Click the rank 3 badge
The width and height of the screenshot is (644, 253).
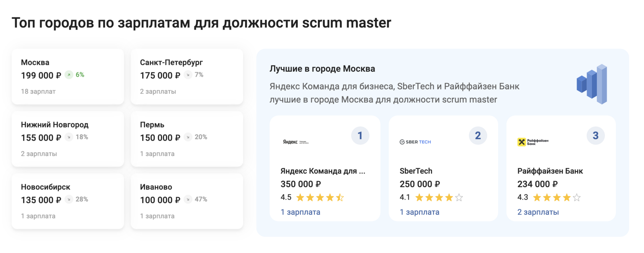pyautogui.click(x=595, y=135)
